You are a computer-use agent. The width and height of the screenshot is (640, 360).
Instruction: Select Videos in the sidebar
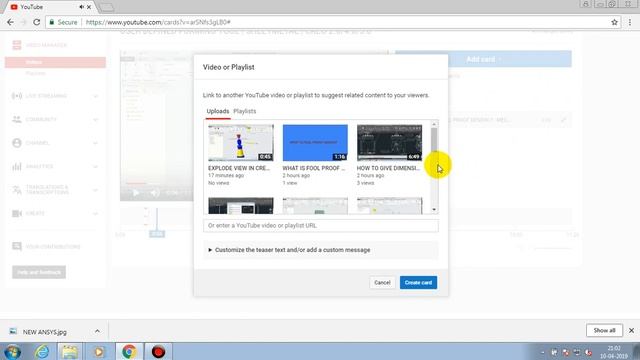tap(55, 62)
